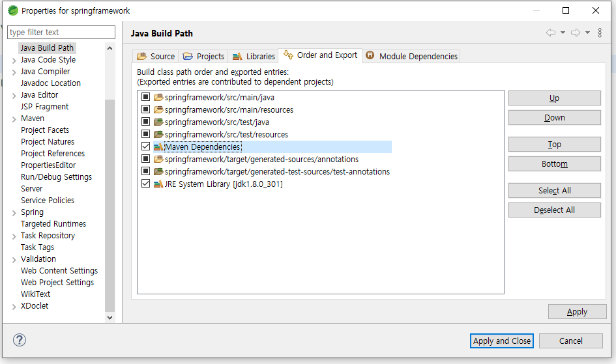Screen dimensions: 616x364
Task: Open the view menu three-dots icon
Action: [600, 33]
